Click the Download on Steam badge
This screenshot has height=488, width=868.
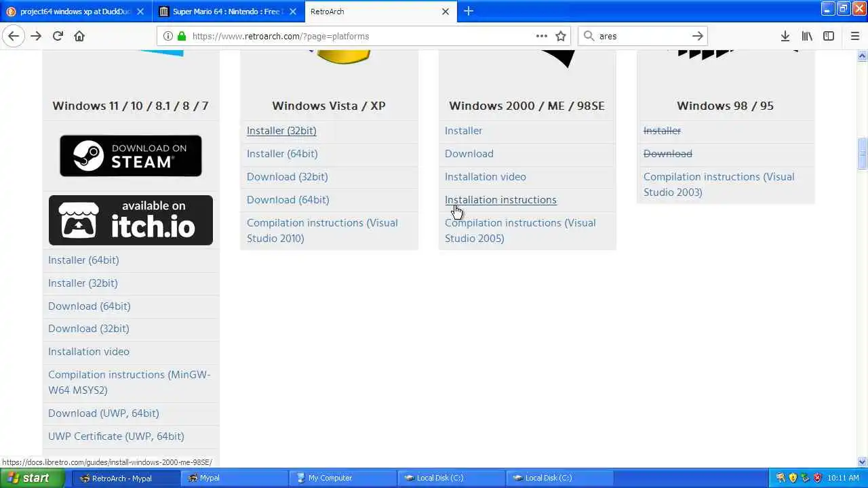(131, 156)
